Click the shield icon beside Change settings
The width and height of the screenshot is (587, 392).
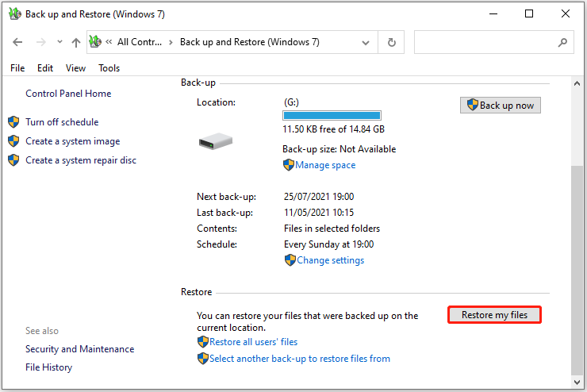coord(290,259)
